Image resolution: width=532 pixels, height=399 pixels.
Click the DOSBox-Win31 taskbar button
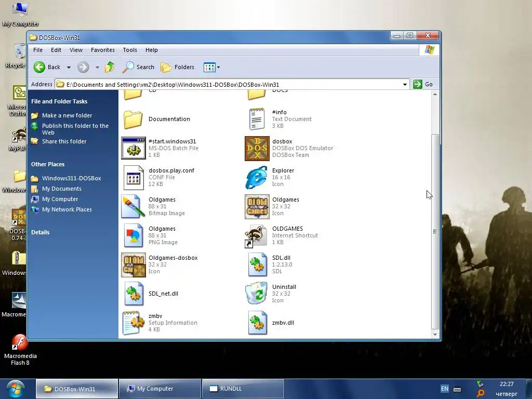point(77,389)
